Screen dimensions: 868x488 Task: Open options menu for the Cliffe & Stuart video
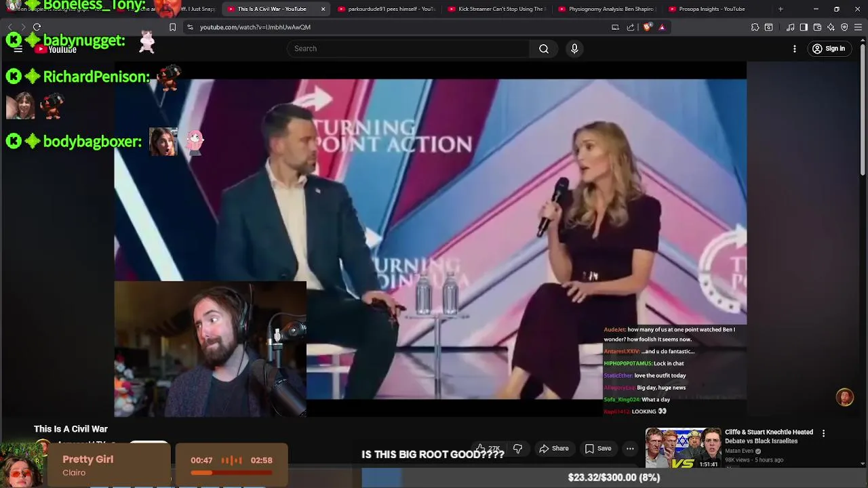(x=823, y=433)
